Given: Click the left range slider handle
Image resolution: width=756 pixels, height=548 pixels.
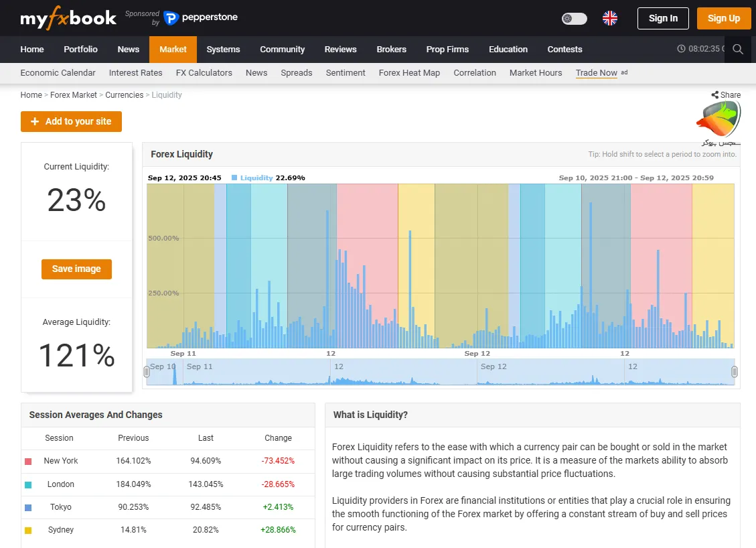Looking at the screenshot, I should [147, 372].
